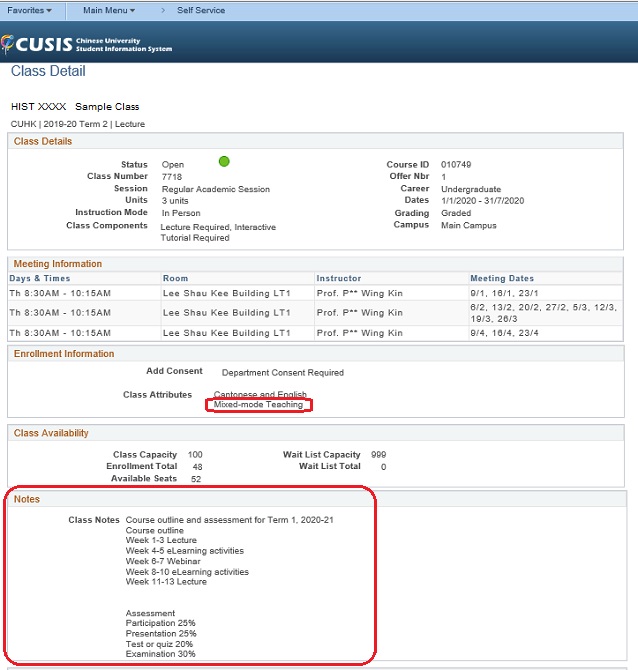
Task: Click the Enrollment Information section header
Action: 63,354
